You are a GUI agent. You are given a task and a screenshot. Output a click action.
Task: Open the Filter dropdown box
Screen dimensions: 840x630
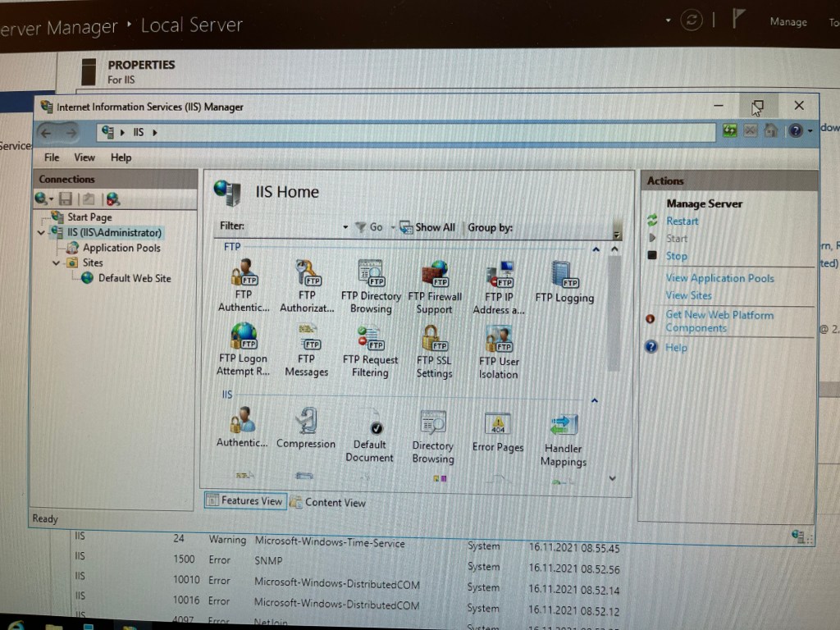pos(345,227)
